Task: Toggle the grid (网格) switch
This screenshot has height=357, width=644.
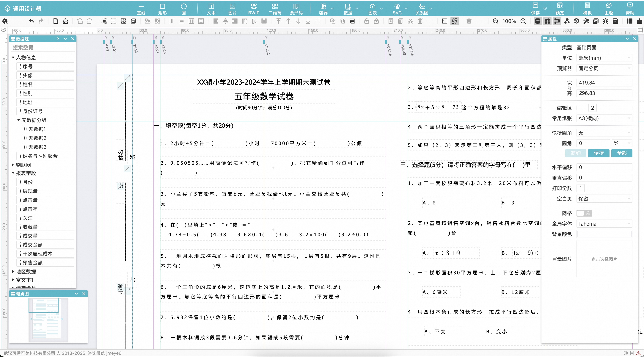Action: [x=584, y=213]
